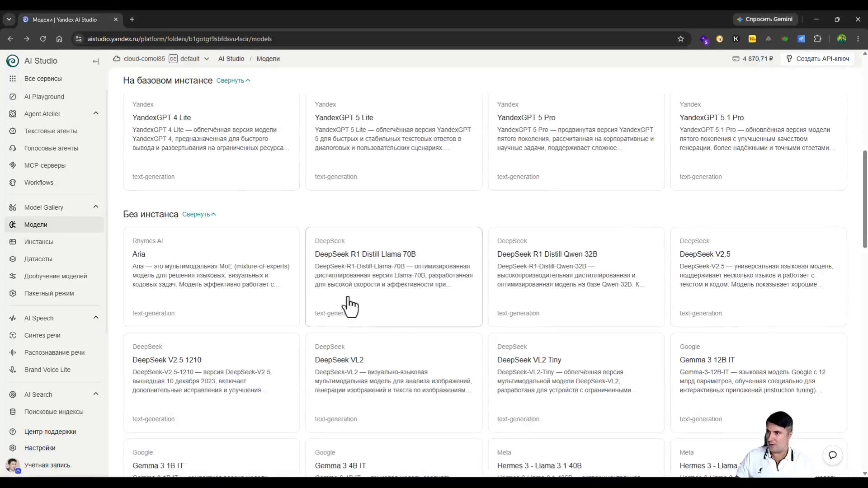868x488 pixels.
Task: Open the chat support bubble icon
Action: [x=833, y=455]
